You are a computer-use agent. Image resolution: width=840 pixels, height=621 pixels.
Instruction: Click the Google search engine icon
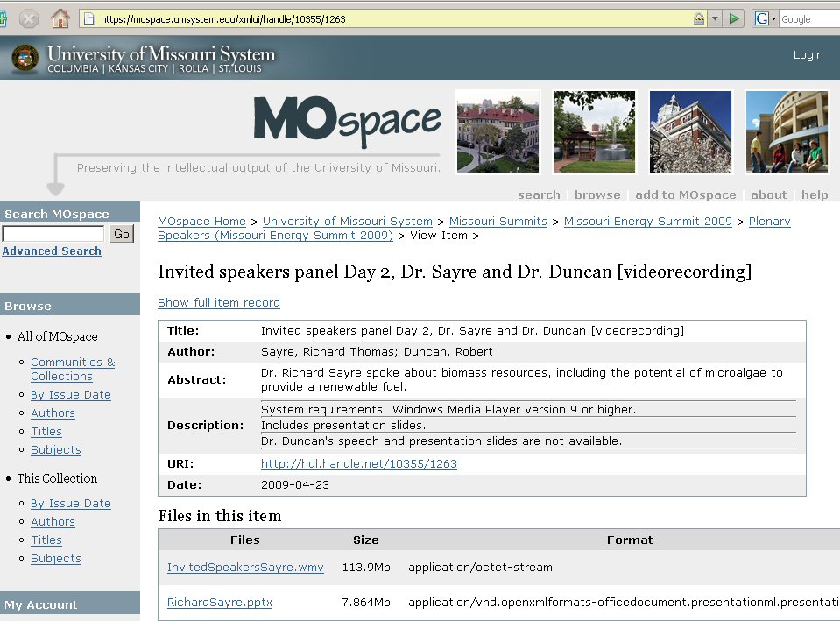click(x=761, y=18)
